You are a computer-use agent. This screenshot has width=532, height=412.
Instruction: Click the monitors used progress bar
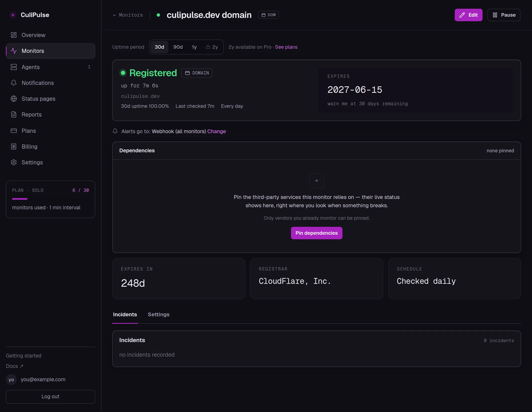[50, 199]
